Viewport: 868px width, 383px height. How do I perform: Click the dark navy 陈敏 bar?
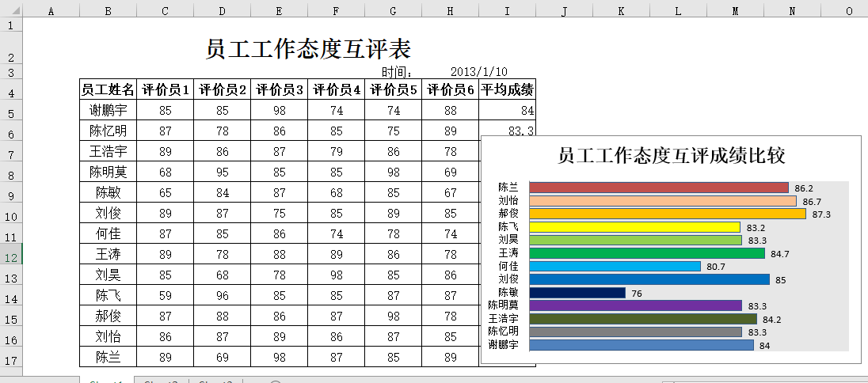tap(577, 293)
